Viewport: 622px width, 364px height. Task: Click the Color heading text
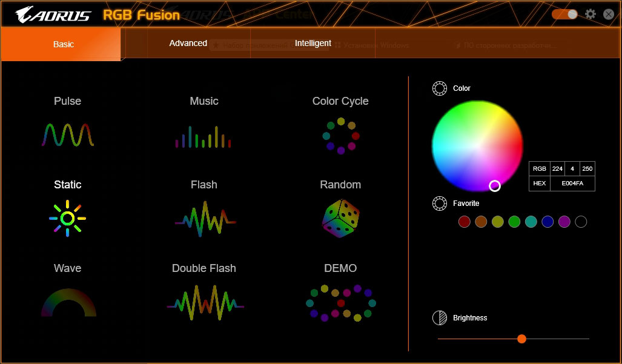point(462,88)
